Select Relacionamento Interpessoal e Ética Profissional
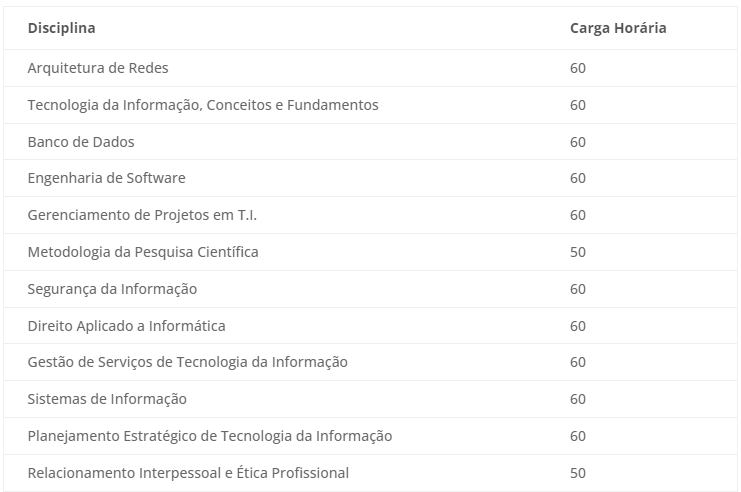The width and height of the screenshot is (741, 492). tap(188, 473)
